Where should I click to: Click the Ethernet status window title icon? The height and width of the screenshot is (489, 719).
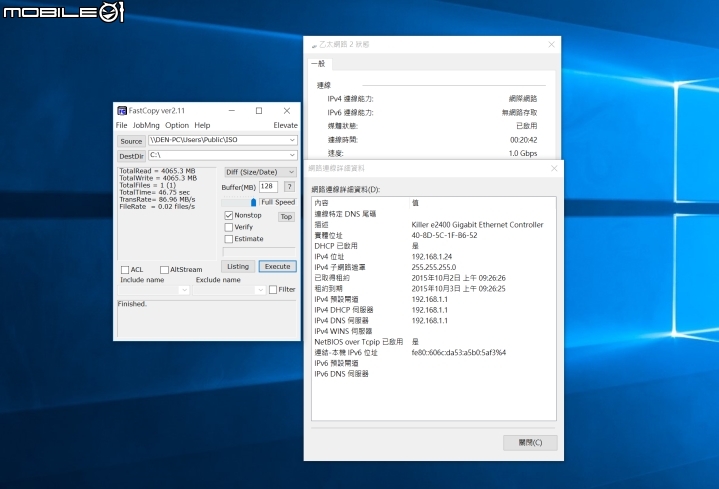(x=314, y=45)
